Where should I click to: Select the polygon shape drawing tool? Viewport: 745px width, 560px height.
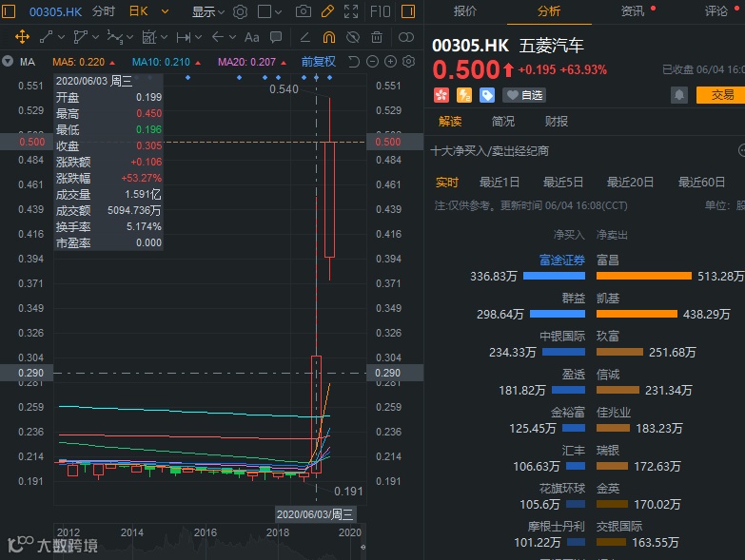point(81,36)
